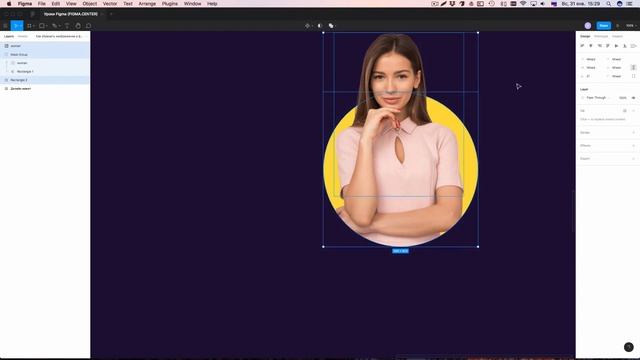Screen dimensions: 640x360
Task: Click the Align left icon
Action: click(x=582, y=46)
